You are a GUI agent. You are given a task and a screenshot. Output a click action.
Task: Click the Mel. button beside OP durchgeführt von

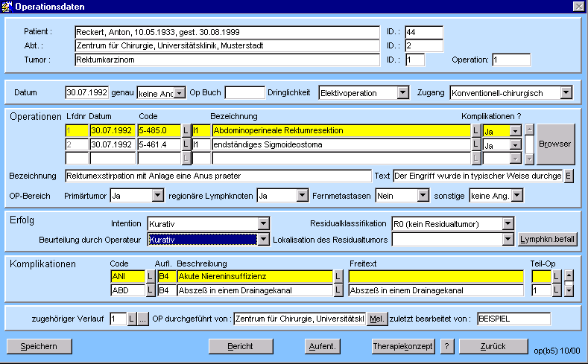pyautogui.click(x=378, y=319)
